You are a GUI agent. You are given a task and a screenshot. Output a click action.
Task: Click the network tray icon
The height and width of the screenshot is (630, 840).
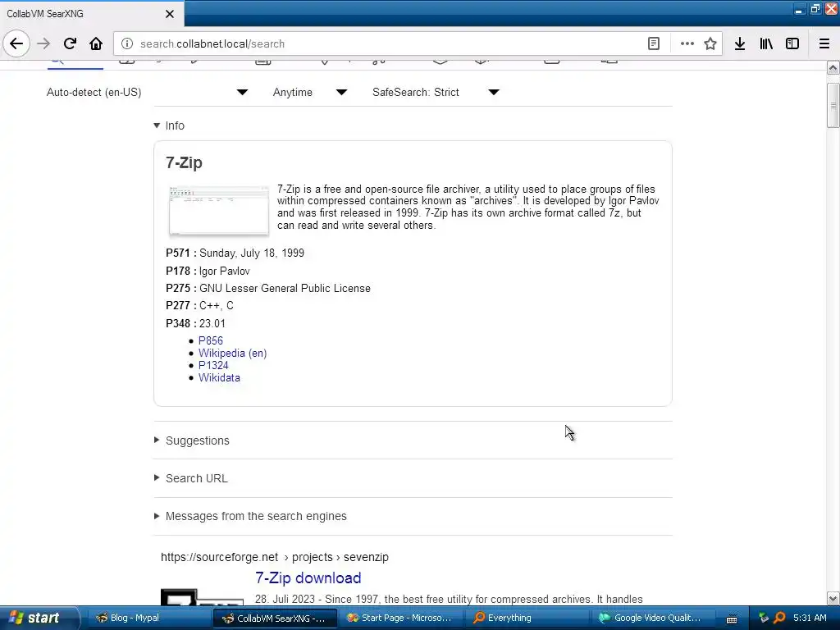(x=764, y=619)
